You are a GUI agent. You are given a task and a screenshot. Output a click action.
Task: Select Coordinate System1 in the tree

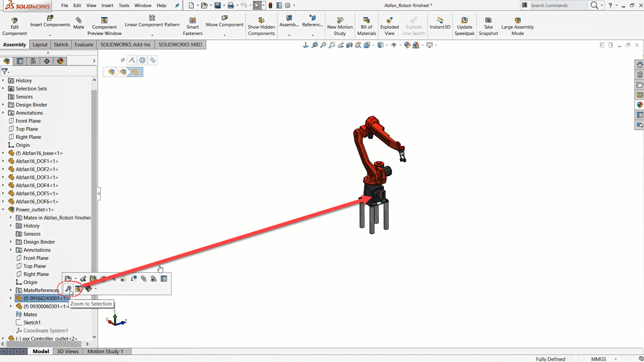(x=45, y=330)
